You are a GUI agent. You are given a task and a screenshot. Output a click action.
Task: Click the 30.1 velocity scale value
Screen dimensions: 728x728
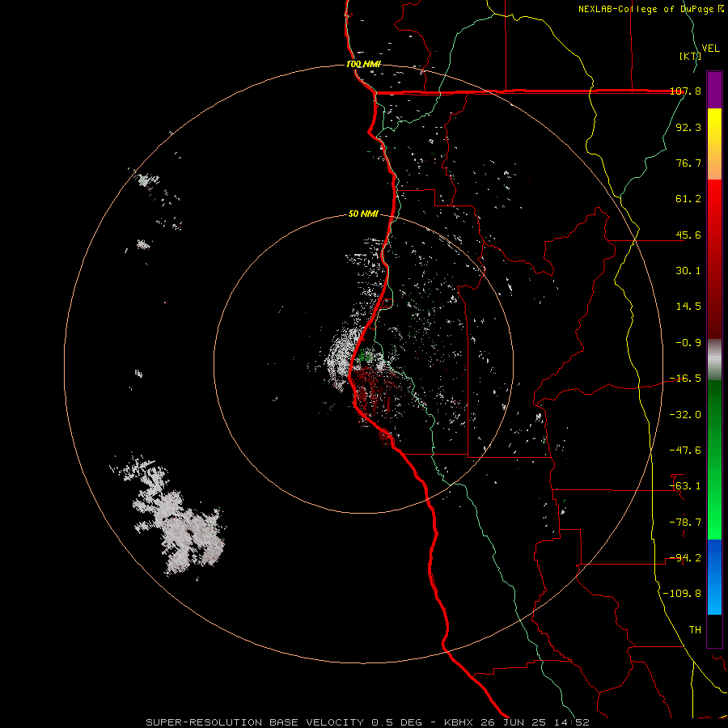click(688, 271)
